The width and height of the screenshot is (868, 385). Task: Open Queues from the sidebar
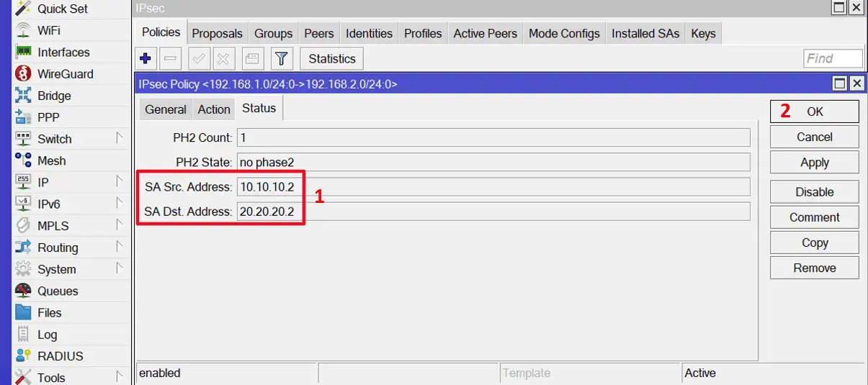tap(58, 291)
